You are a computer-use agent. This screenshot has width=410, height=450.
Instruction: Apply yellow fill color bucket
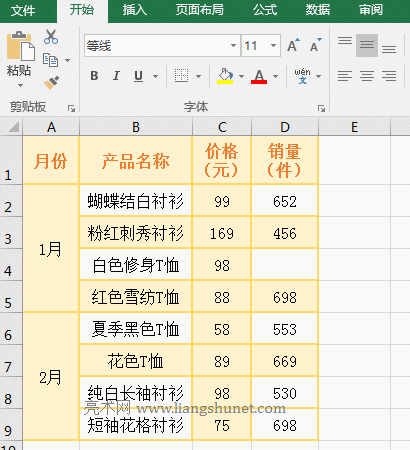click(225, 76)
